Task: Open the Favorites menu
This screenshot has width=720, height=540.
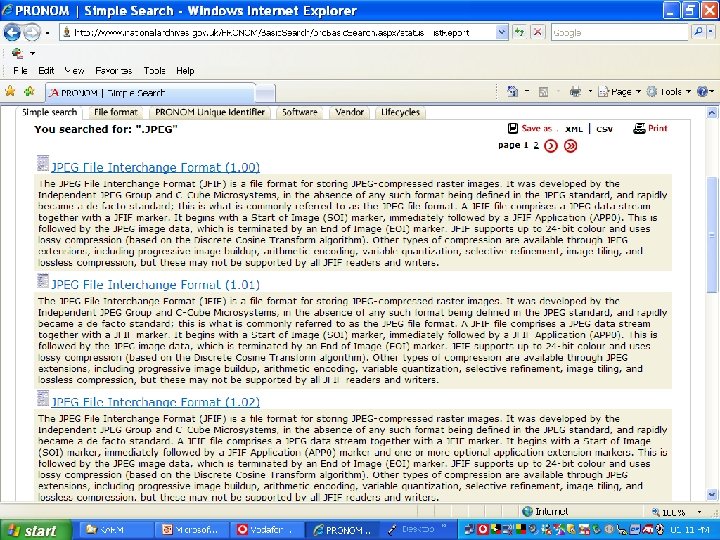Action: click(x=113, y=71)
